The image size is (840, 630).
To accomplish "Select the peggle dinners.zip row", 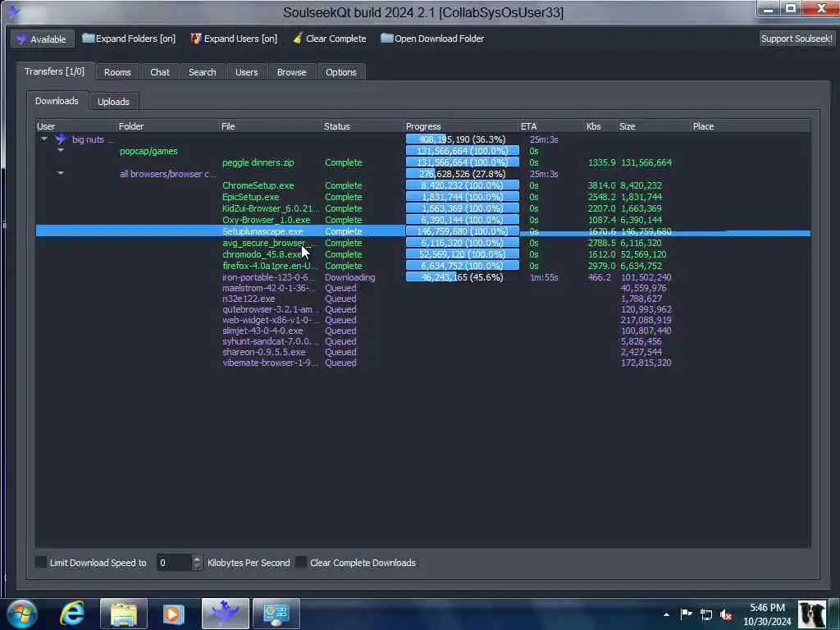I will [x=422, y=162].
